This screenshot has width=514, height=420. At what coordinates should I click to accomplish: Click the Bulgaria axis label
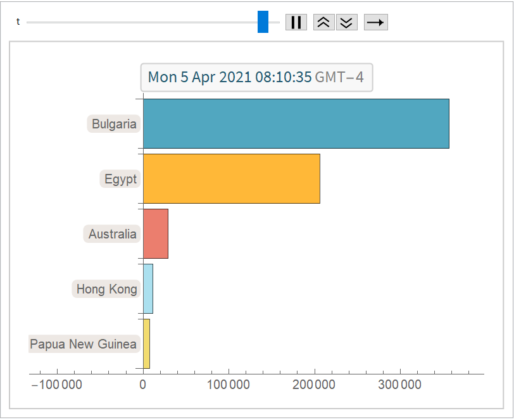(x=114, y=124)
